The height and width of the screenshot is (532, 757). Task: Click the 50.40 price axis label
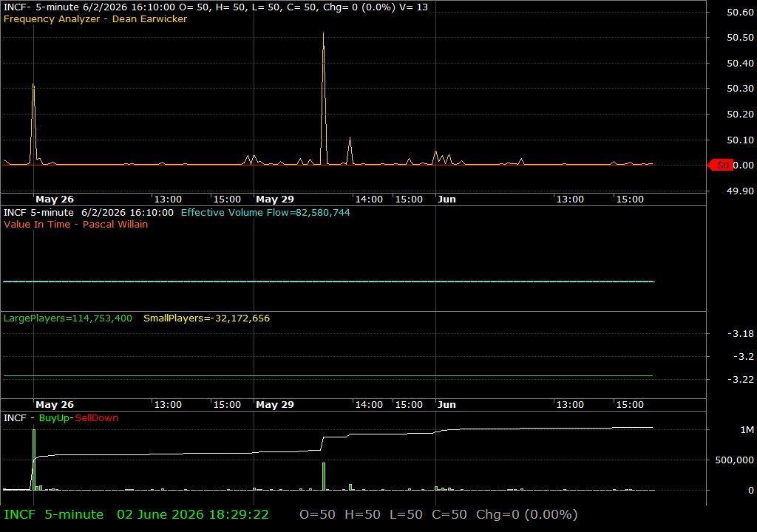(x=740, y=64)
